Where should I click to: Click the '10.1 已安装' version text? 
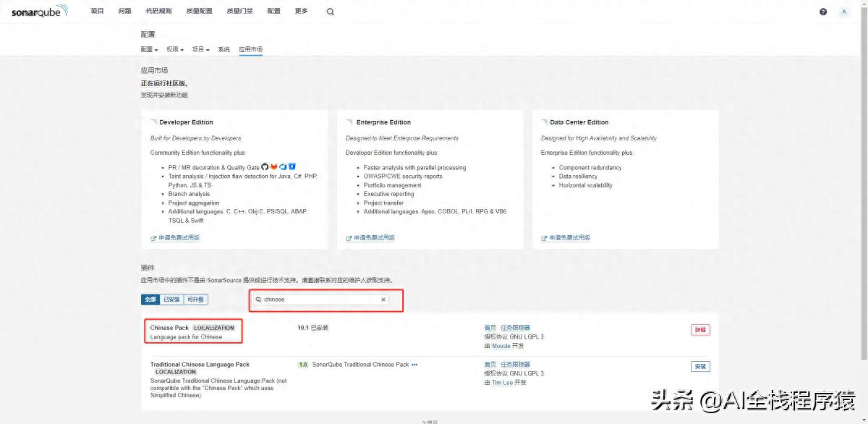pos(313,328)
